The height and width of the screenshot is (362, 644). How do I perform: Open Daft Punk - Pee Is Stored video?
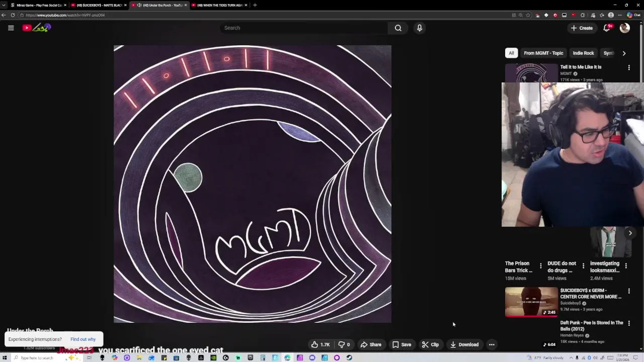[592, 326]
